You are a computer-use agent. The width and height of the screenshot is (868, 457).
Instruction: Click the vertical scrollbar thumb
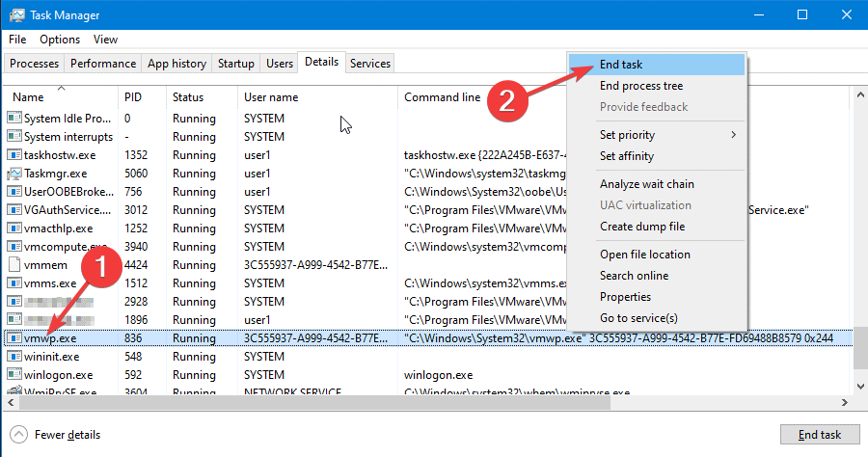[x=860, y=347]
